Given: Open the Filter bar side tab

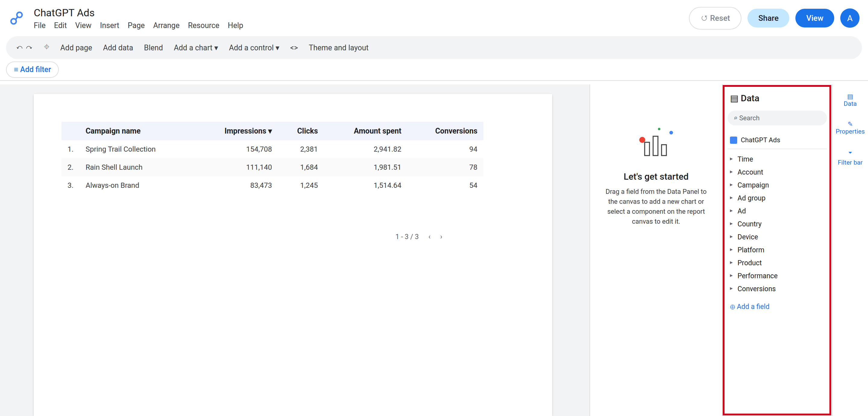Looking at the screenshot, I should tap(850, 159).
